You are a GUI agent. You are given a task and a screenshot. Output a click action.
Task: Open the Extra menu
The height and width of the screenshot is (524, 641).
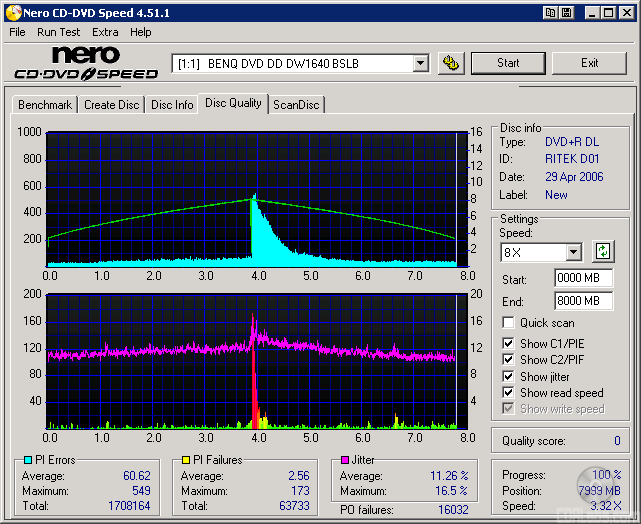coord(105,32)
